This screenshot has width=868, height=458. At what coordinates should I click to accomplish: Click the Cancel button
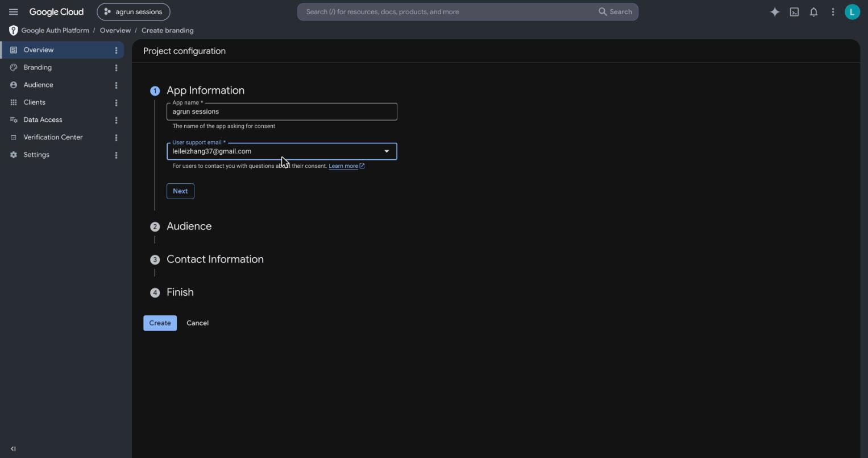click(198, 323)
